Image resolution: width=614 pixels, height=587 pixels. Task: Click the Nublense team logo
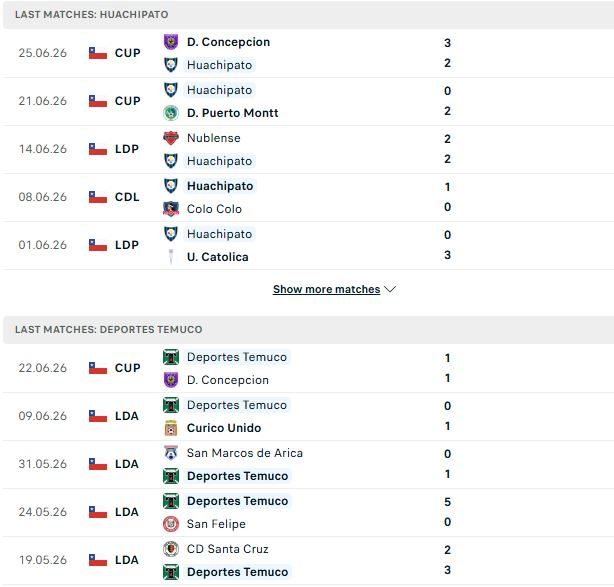pos(171,138)
